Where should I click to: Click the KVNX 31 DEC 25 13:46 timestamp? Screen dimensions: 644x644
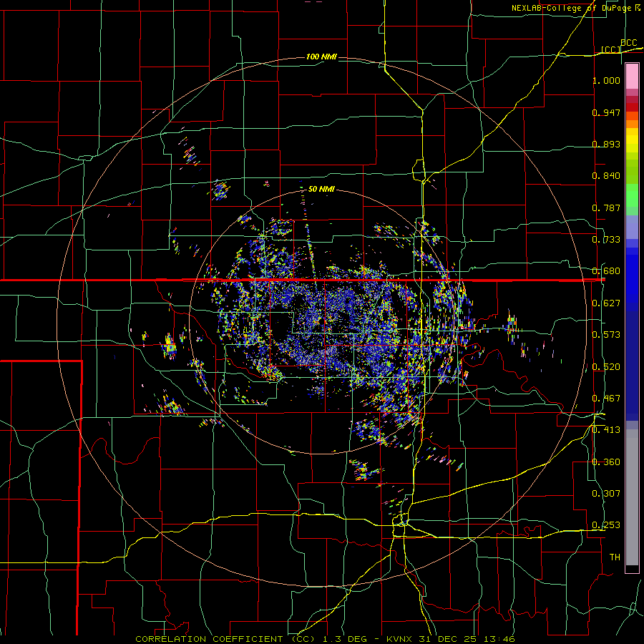tap(451, 639)
